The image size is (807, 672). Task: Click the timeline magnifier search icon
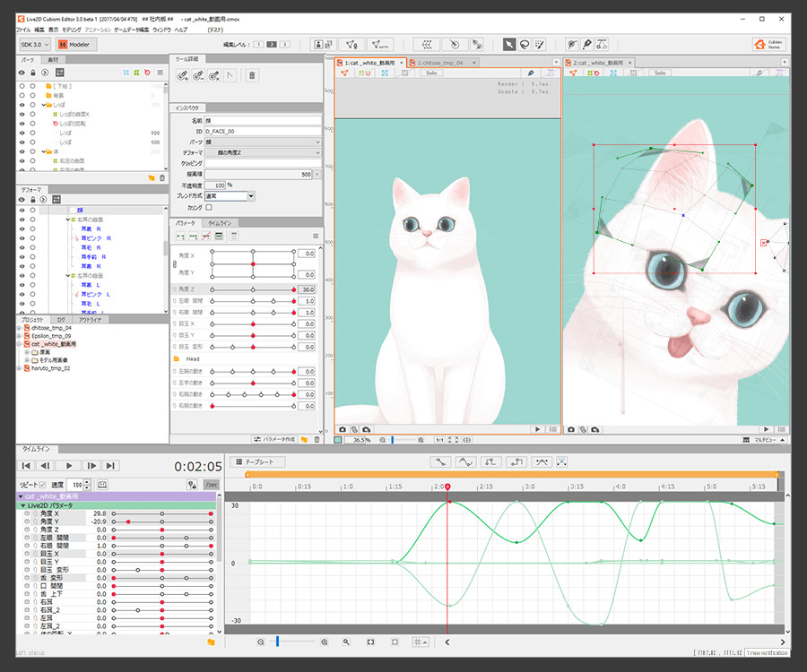tap(346, 642)
